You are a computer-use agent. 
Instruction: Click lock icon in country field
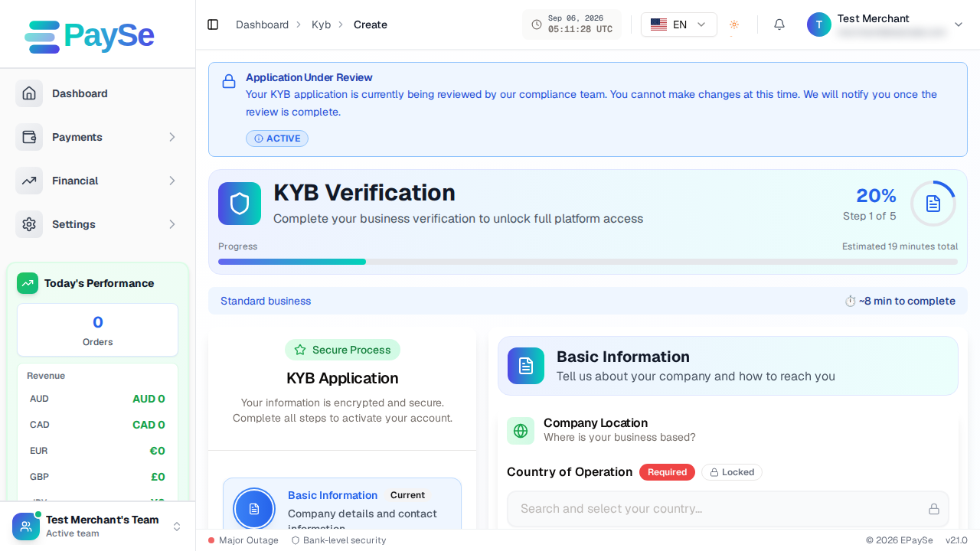point(934,509)
